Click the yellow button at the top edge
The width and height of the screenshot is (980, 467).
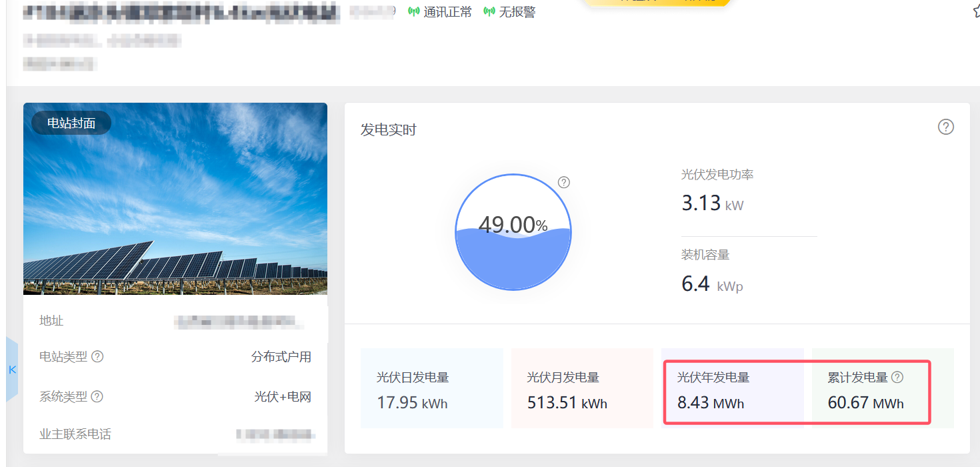coord(657,2)
